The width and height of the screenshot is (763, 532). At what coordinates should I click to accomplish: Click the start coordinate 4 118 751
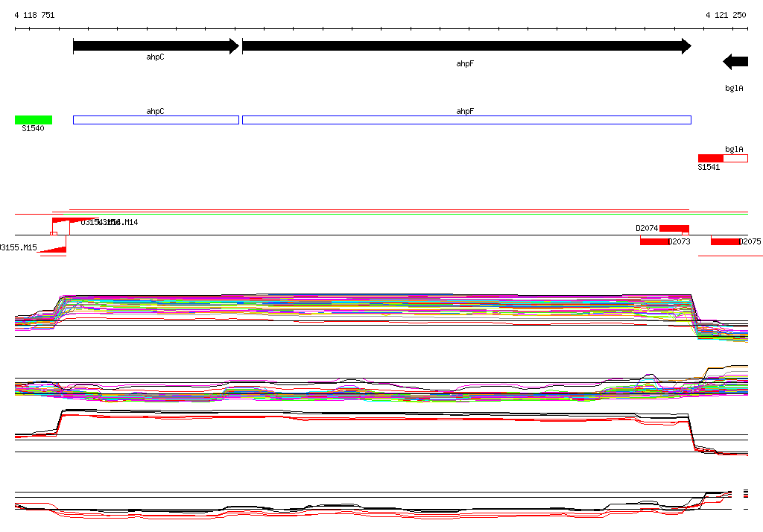[x=34, y=15]
